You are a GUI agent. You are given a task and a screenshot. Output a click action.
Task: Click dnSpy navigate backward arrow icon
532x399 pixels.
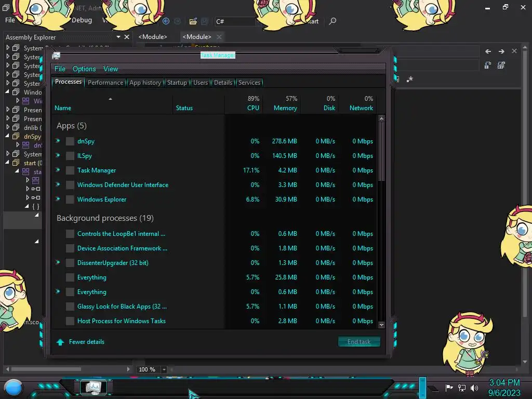coord(166,21)
